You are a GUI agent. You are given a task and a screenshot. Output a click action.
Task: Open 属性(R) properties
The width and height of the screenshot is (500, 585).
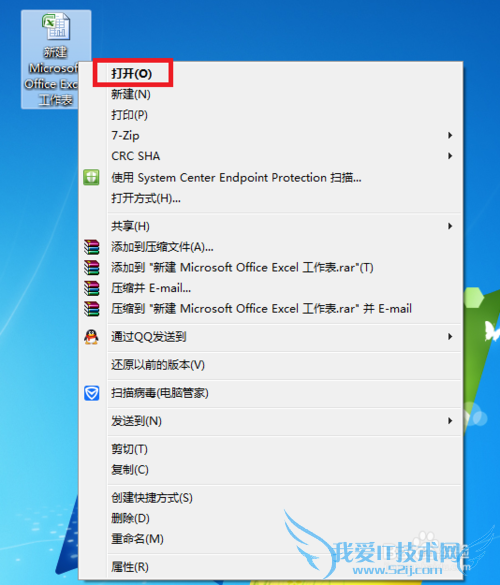271,567
